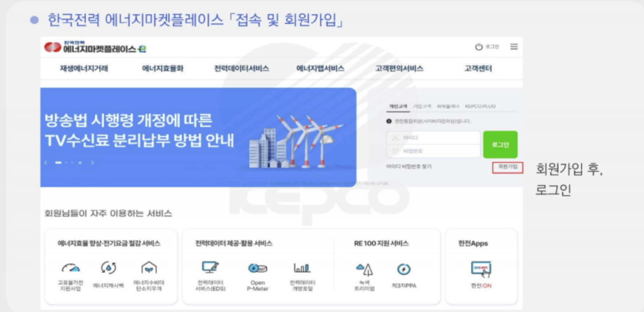The image size is (644, 312).
Task: Open 전력데이터서비스 menu
Action: coord(242,68)
